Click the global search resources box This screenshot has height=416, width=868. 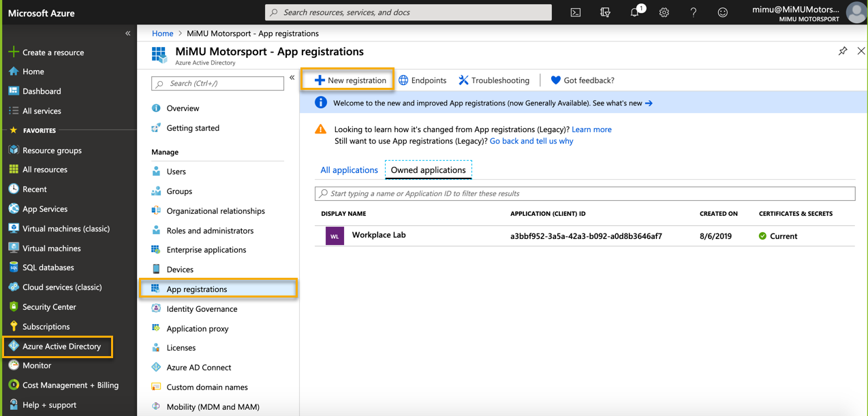(408, 12)
